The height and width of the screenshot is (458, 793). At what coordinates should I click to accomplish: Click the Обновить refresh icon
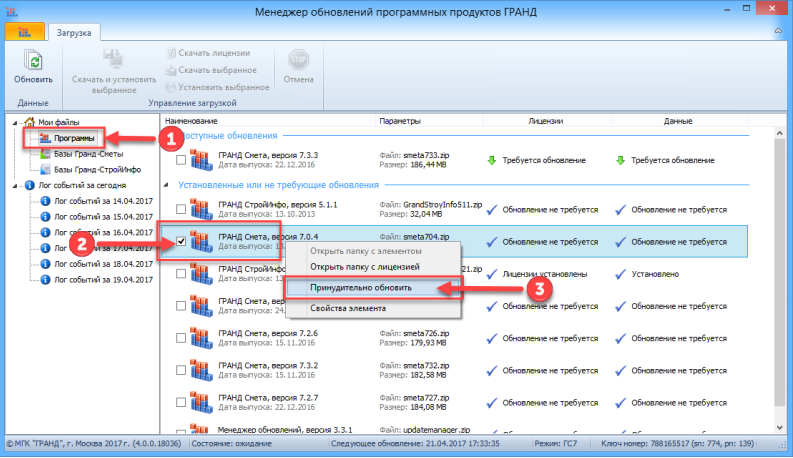click(33, 61)
